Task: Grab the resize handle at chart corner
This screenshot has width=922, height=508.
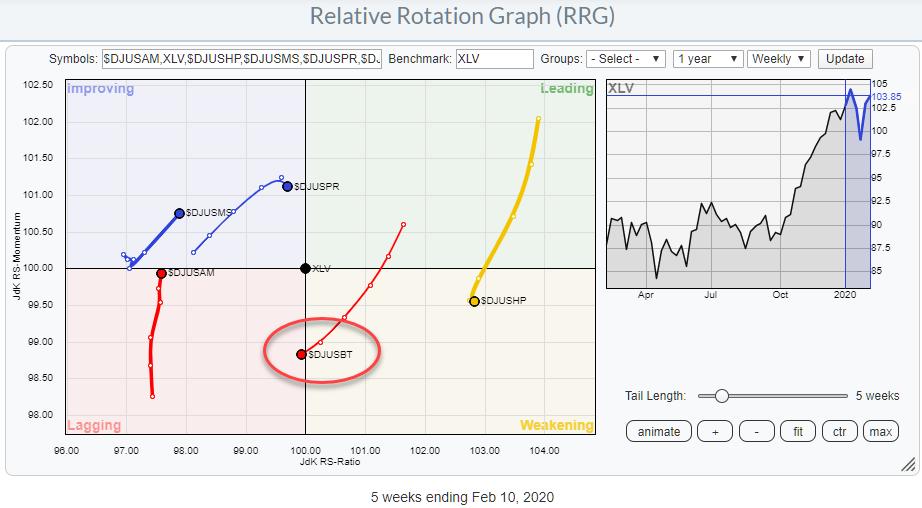Action: point(907,463)
